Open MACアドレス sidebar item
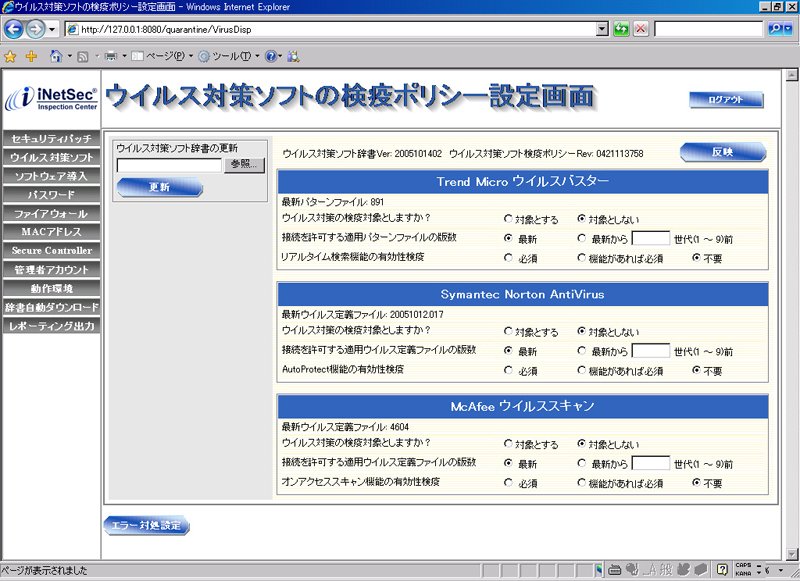Screen dimensions: 800x581 [x=51, y=232]
